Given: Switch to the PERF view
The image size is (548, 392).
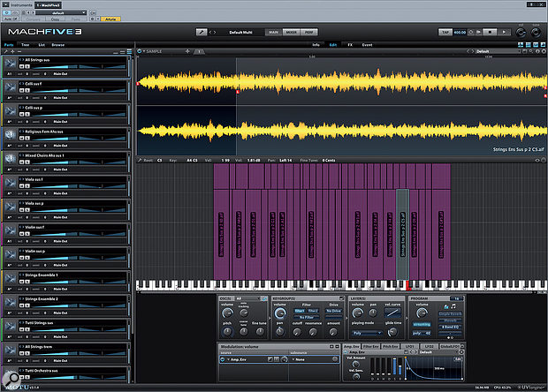Looking at the screenshot, I should pyautogui.click(x=309, y=32).
